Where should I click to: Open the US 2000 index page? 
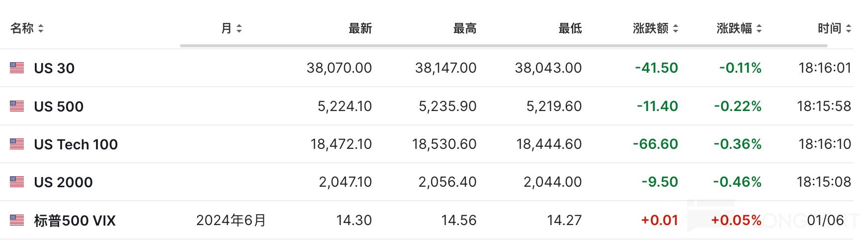pos(63,182)
